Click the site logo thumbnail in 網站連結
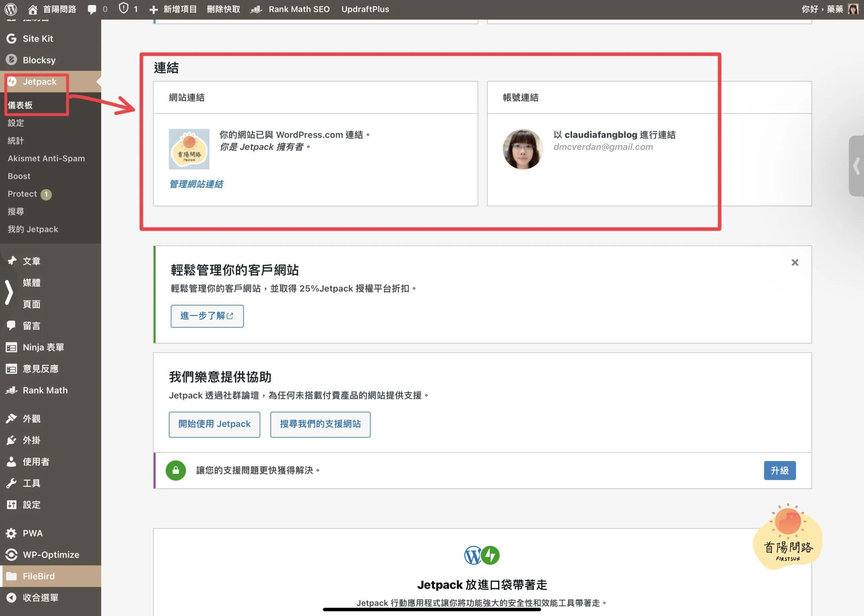Viewport: 864px width, 616px height. point(189,149)
